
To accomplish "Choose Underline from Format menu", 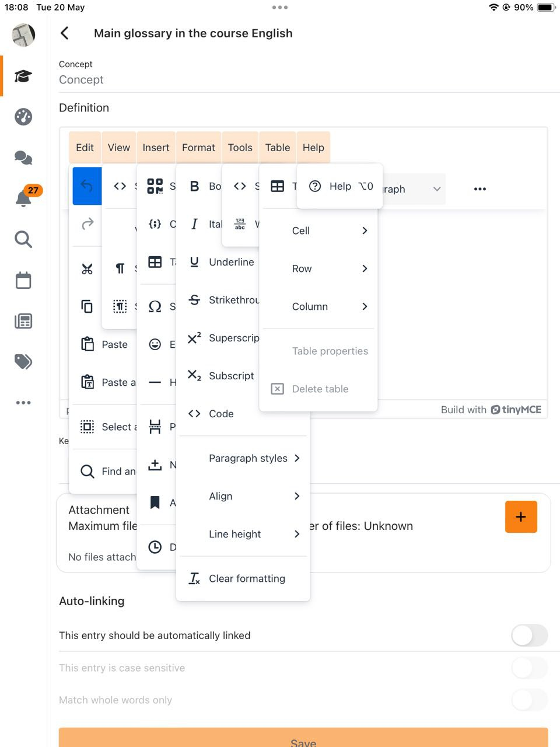I will 222,262.
